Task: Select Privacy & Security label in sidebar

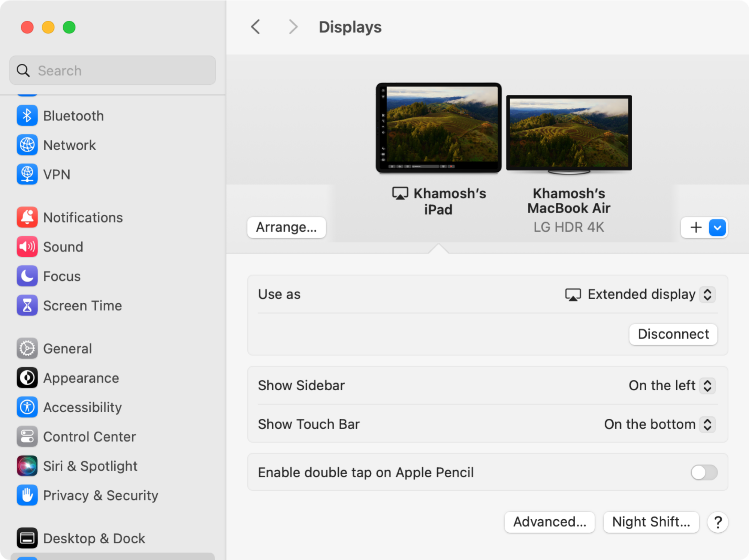Action: pos(100,495)
